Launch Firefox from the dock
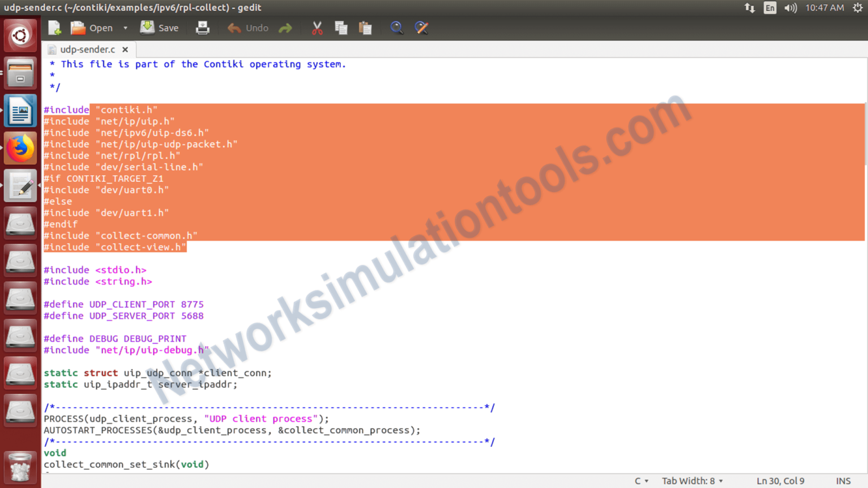The height and width of the screenshot is (488, 868). click(x=20, y=147)
